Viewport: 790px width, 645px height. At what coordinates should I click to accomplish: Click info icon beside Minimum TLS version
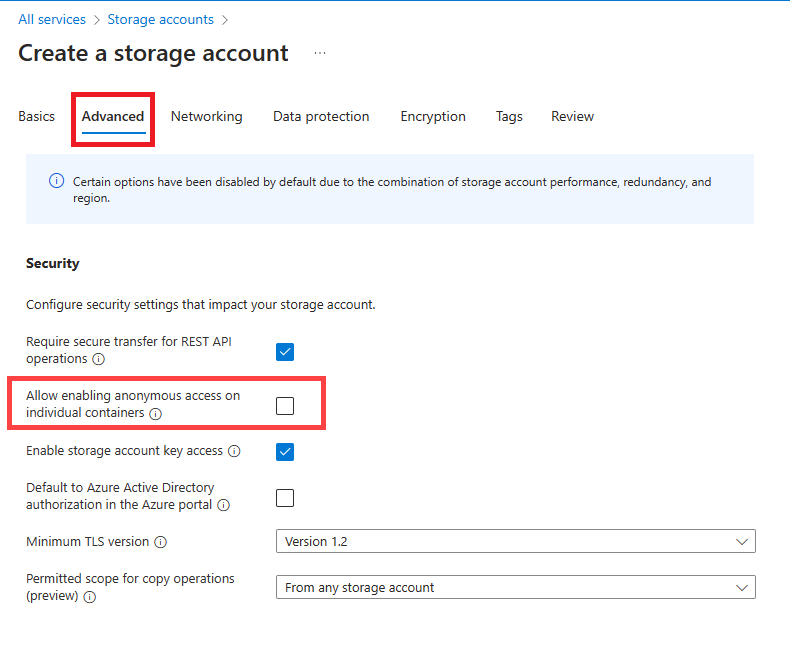[160, 542]
